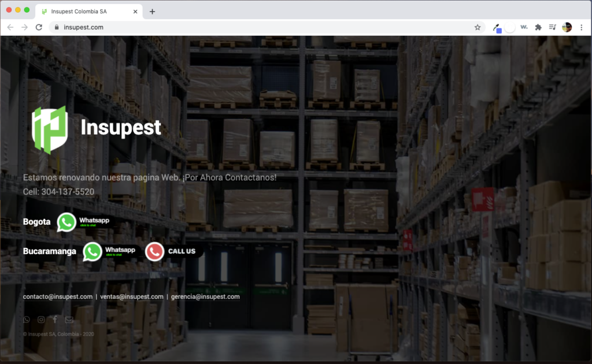Click the Insupest green shield logo
592x364 pixels.
(x=49, y=129)
